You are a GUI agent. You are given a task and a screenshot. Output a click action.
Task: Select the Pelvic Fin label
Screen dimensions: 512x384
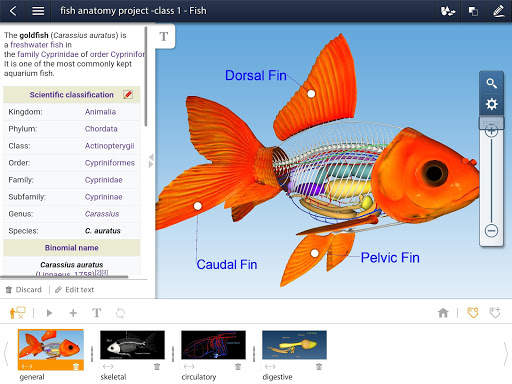click(390, 258)
